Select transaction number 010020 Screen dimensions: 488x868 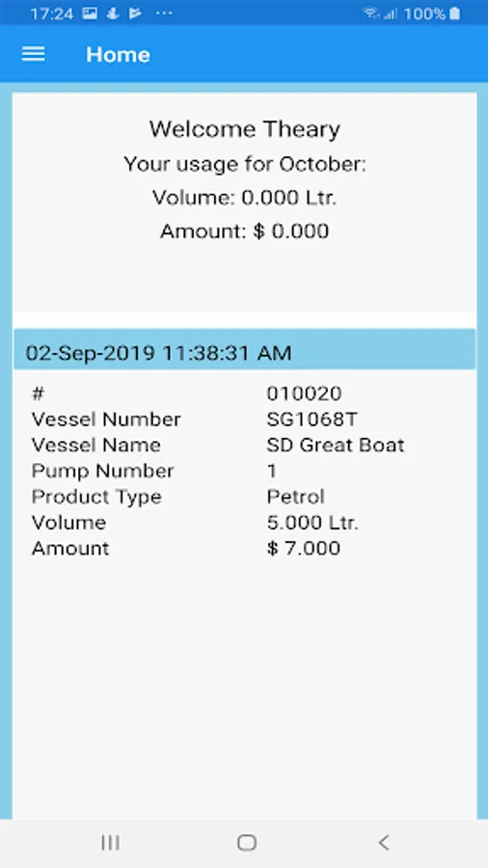[x=304, y=393]
